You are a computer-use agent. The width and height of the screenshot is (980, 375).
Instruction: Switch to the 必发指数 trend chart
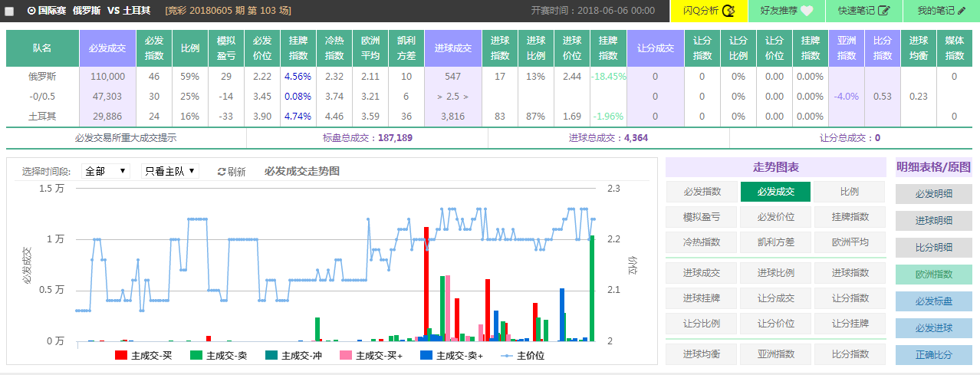click(x=702, y=192)
